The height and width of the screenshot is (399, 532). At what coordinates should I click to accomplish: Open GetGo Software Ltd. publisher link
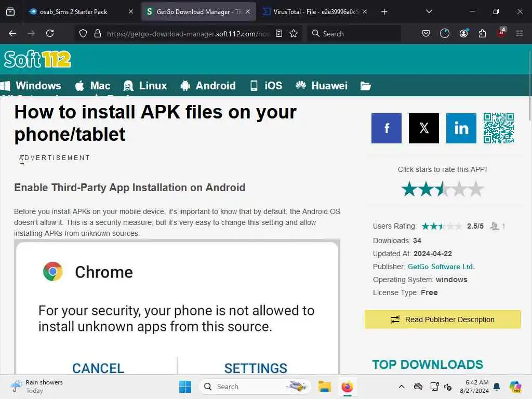point(441,267)
